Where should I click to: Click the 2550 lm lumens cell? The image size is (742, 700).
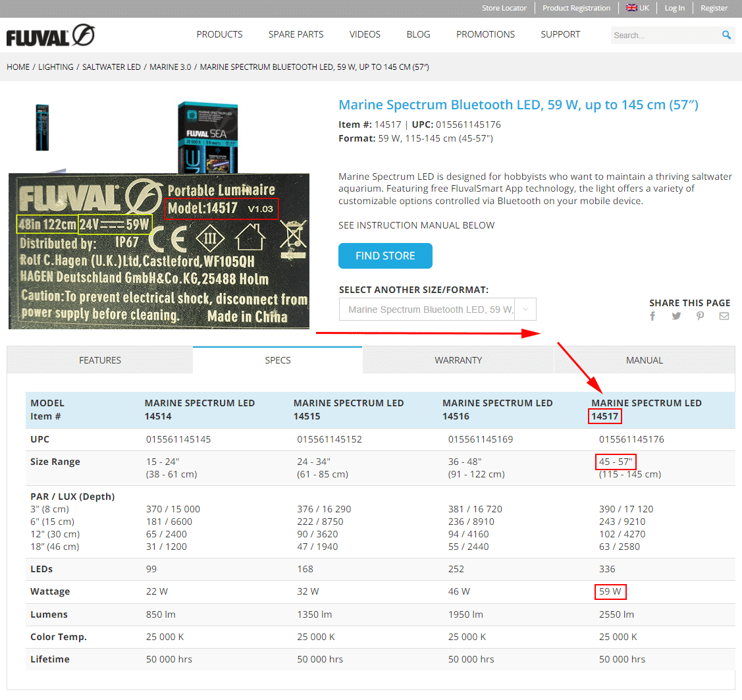(x=617, y=615)
